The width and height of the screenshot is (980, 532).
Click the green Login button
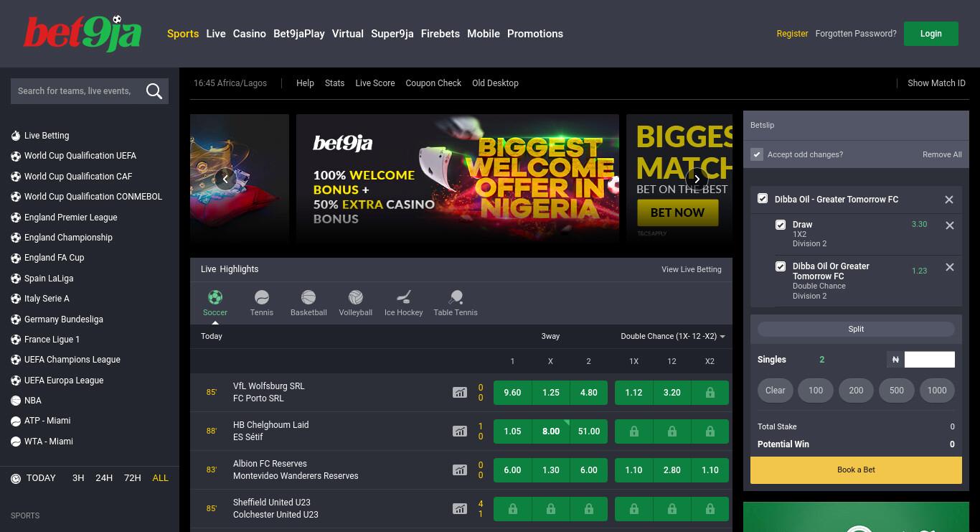[931, 34]
